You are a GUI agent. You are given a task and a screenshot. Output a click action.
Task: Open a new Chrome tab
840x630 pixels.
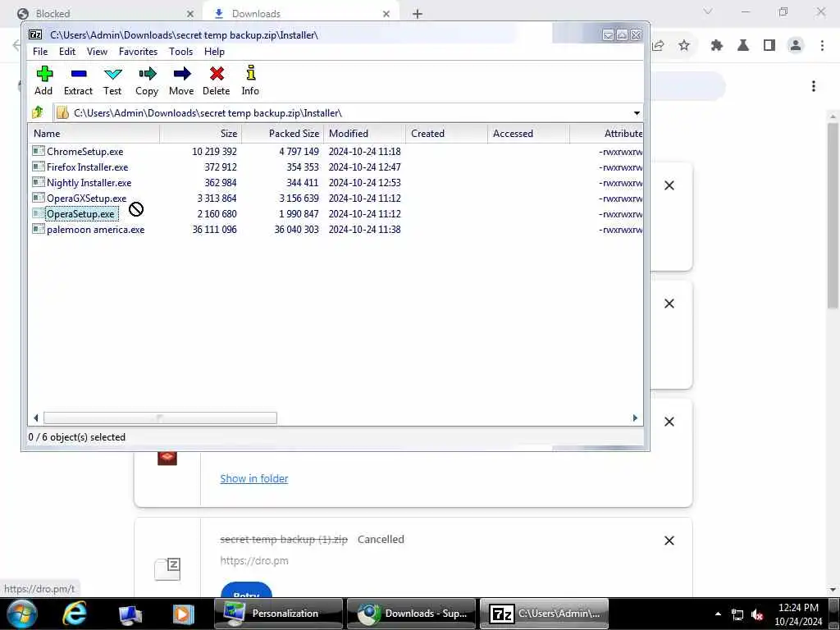click(x=418, y=14)
